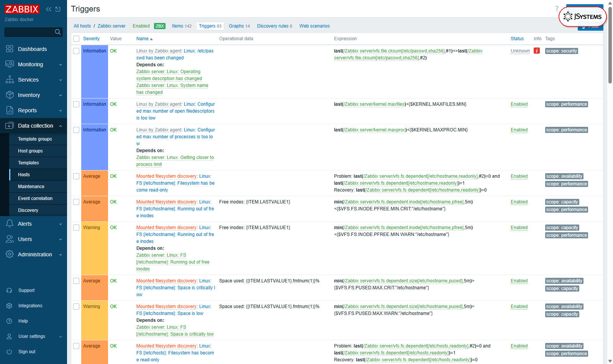613x364 pixels.
Task: Open the Zabbix server breadcrumb link
Action: (111, 26)
